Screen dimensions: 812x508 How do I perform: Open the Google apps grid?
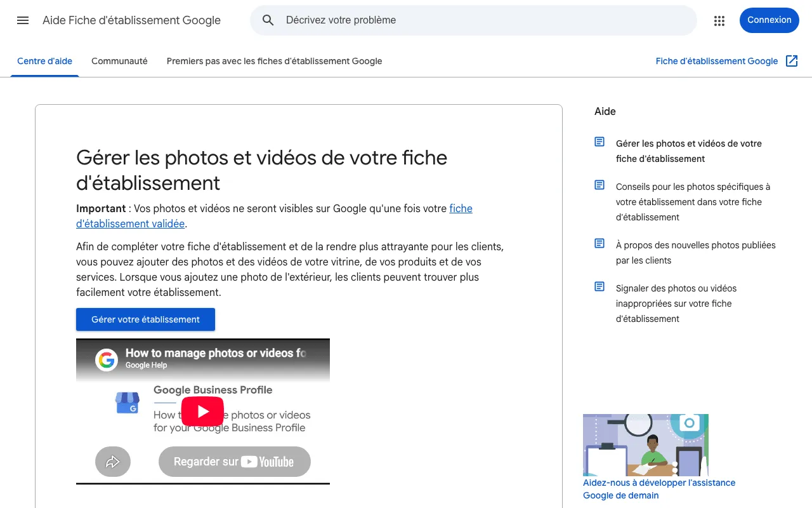coord(719,21)
